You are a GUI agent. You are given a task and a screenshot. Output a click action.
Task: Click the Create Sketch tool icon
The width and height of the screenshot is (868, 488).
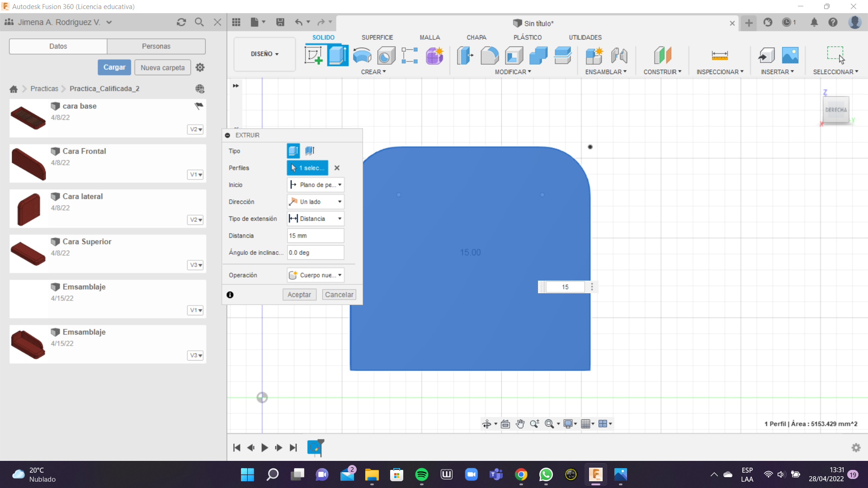[x=313, y=56]
